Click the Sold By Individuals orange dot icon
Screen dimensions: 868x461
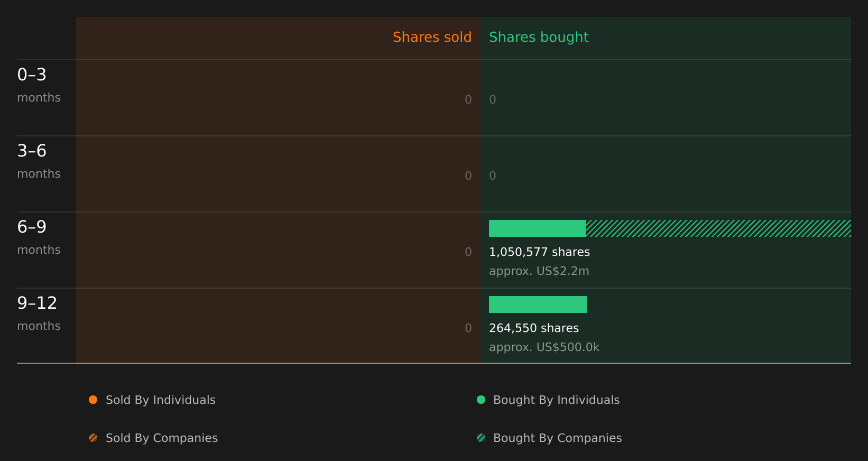click(93, 400)
